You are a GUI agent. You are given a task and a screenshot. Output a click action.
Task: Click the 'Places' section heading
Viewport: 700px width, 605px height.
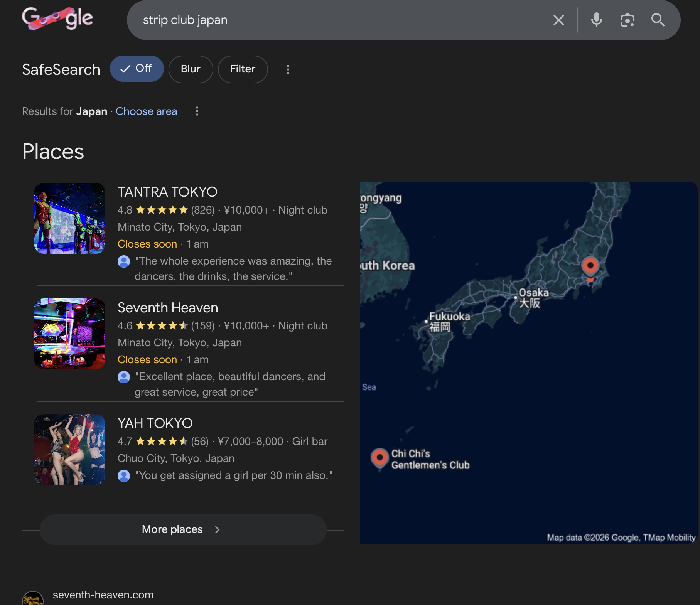[53, 152]
